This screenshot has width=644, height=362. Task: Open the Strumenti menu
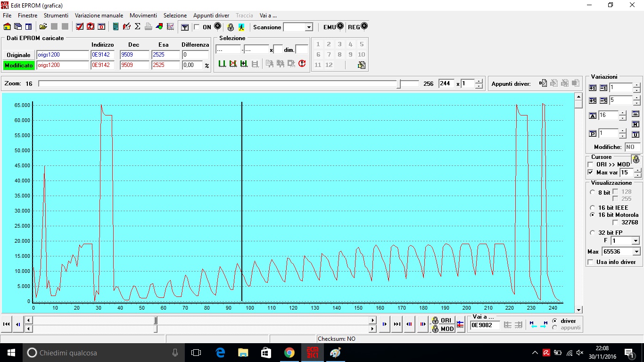(x=56, y=16)
